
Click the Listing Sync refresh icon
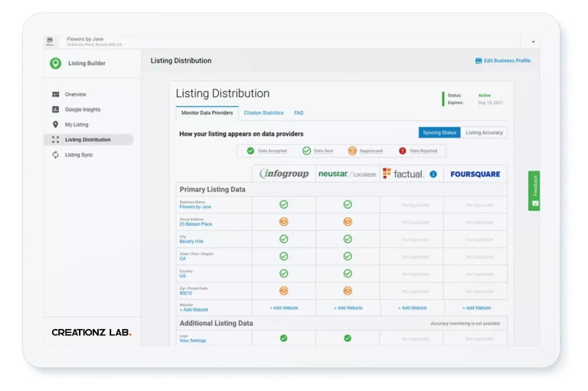point(55,155)
